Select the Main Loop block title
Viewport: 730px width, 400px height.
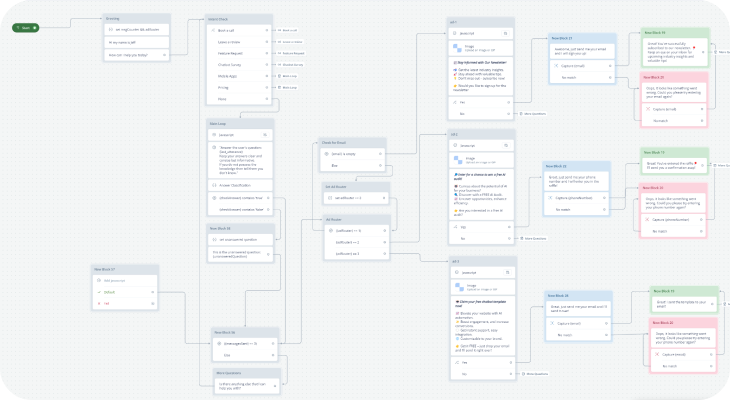pos(217,124)
